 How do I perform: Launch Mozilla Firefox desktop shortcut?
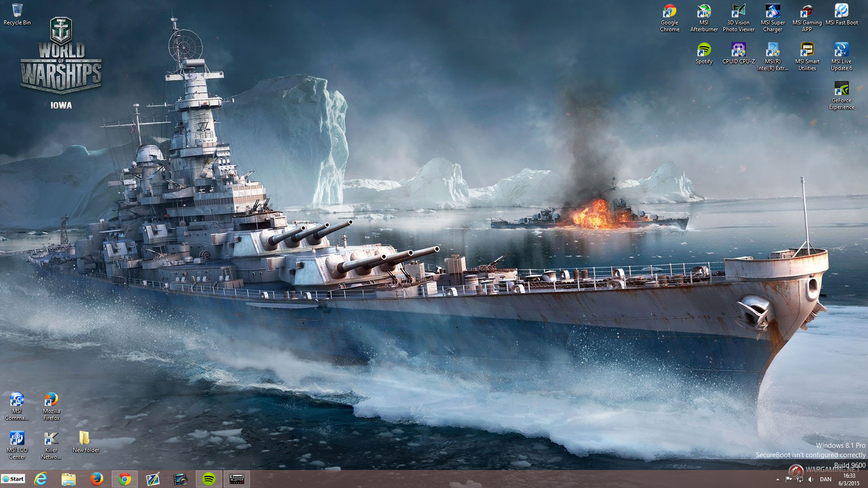(x=51, y=406)
